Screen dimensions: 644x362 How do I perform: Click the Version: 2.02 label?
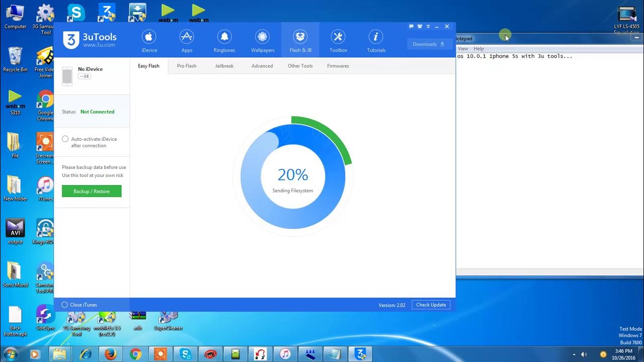tap(392, 305)
